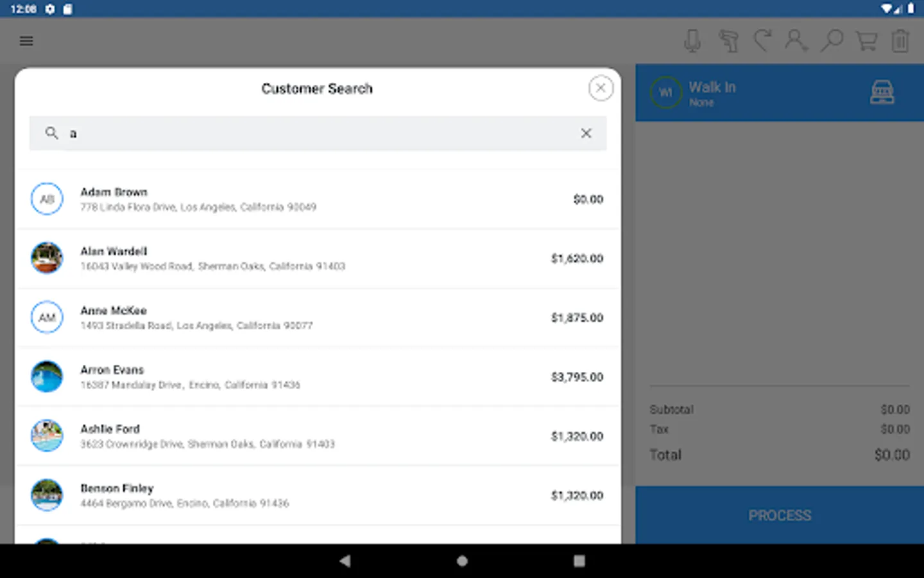924x578 pixels.
Task: Click the trash can icon
Action: click(900, 41)
